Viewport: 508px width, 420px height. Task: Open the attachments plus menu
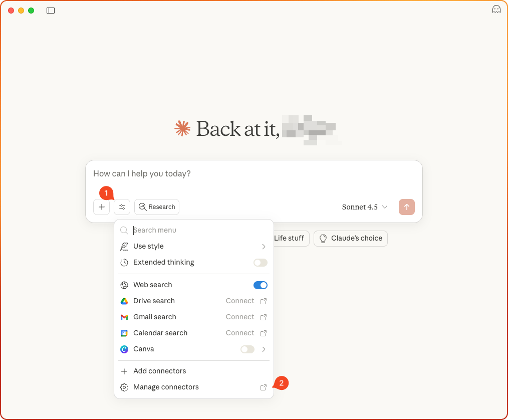[102, 207]
